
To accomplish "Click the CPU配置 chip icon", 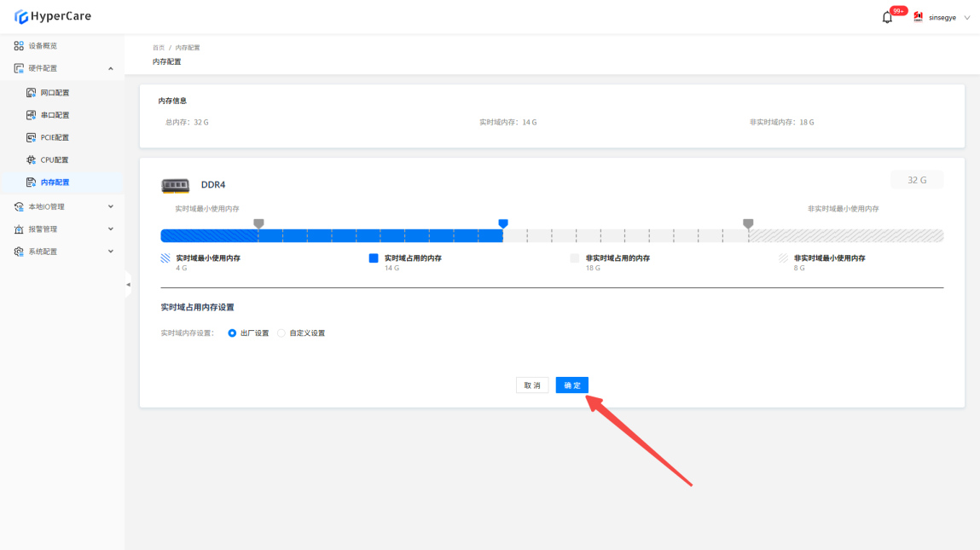I will tap(31, 160).
